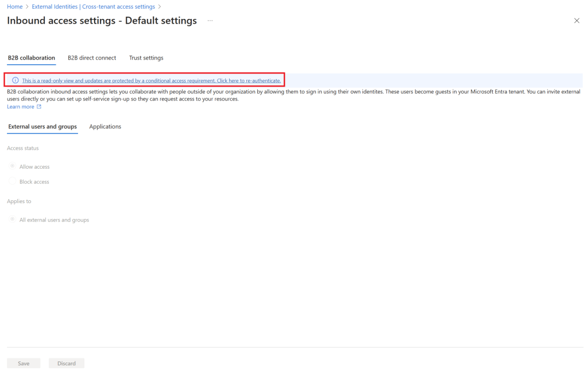This screenshot has width=588, height=374.
Task: Click the Discard button
Action: [x=67, y=363]
